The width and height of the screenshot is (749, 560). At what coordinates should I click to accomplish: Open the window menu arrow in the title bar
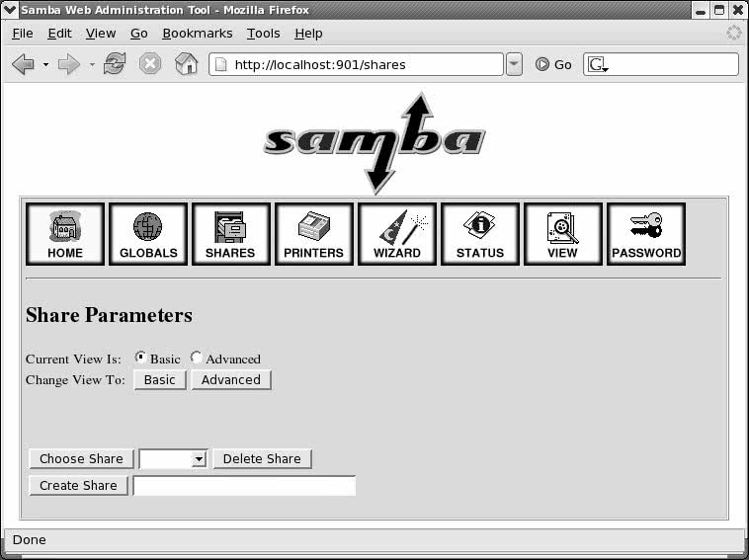(9, 10)
